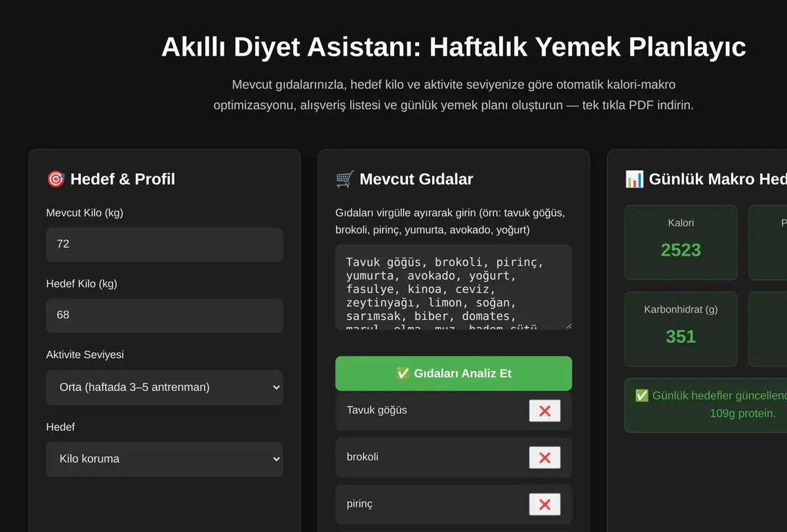Remove brokoli from the food list

544,458
